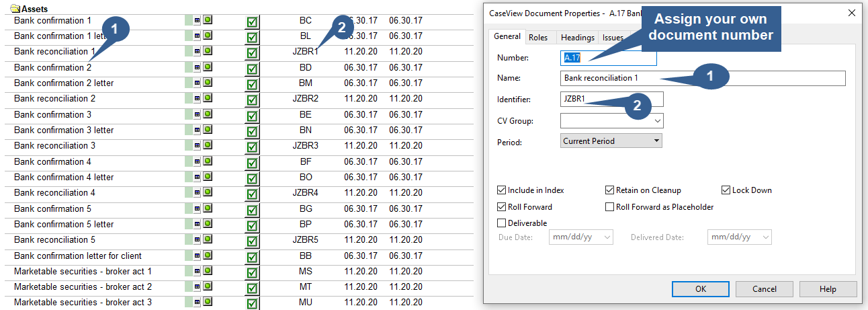Click the document icon for Marketable securities broker act 2

198,286
